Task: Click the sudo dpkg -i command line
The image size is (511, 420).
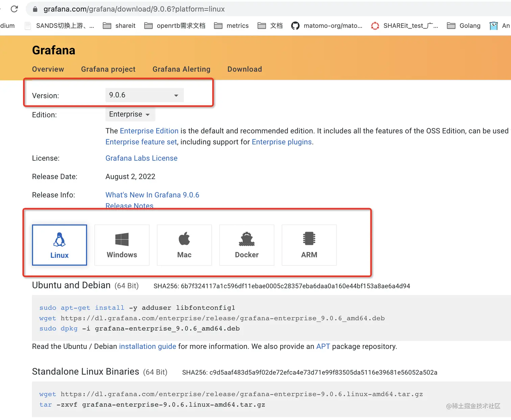Action: click(x=140, y=328)
